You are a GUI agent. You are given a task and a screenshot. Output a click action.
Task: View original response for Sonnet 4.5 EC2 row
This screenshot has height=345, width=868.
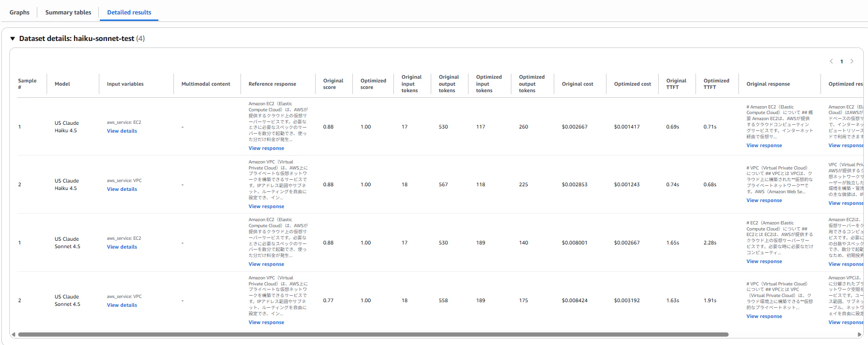point(764,261)
